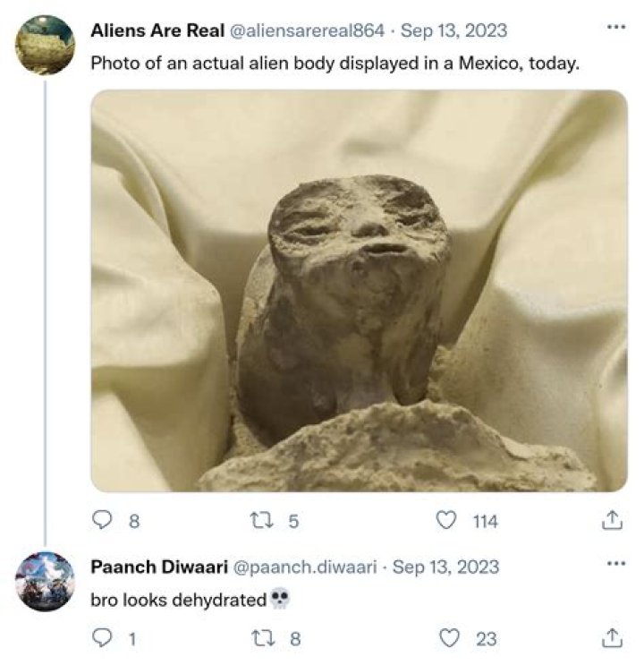Open the @paanch.diwaari handle link
644x665 pixels.
(307, 567)
